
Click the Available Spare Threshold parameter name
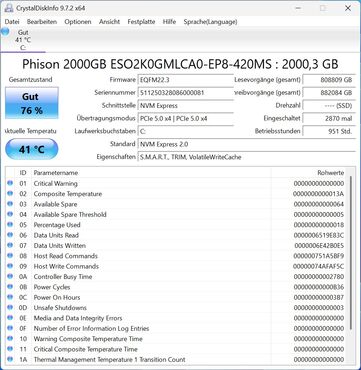[70, 214]
